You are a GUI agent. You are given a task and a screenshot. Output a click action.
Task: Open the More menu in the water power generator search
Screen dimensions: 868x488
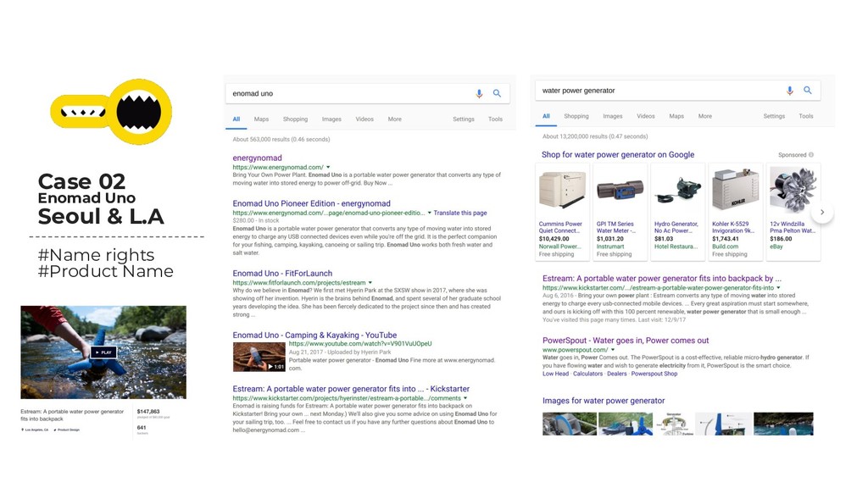[x=704, y=116]
